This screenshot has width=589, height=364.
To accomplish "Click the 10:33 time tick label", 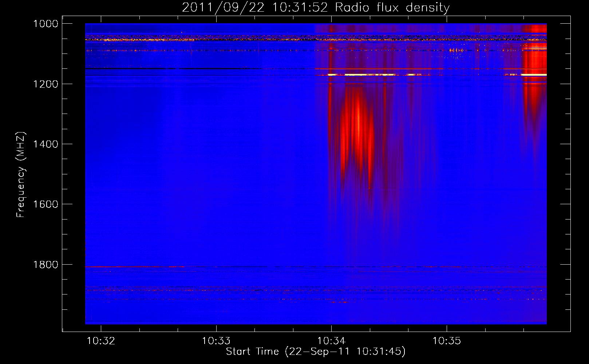I will click(216, 341).
